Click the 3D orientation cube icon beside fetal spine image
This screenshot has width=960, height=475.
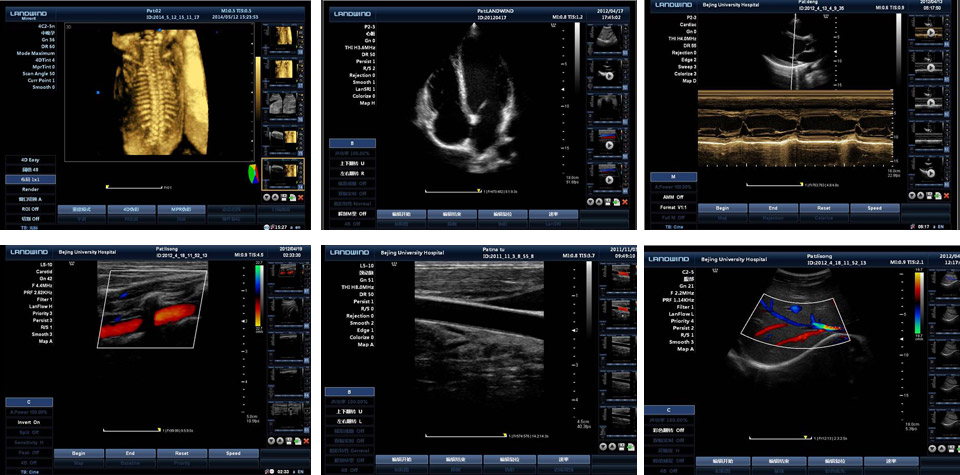[252, 173]
